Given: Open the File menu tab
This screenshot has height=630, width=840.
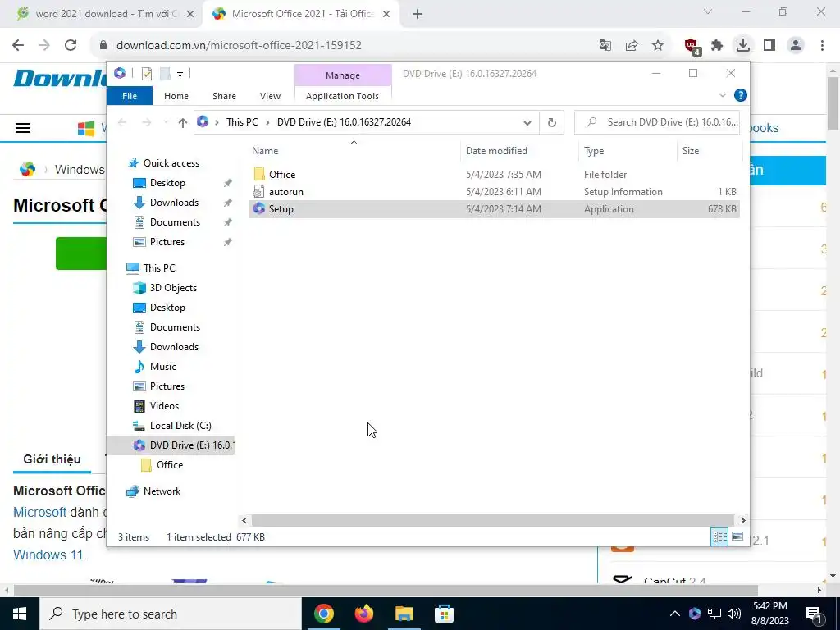Looking at the screenshot, I should pos(130,96).
